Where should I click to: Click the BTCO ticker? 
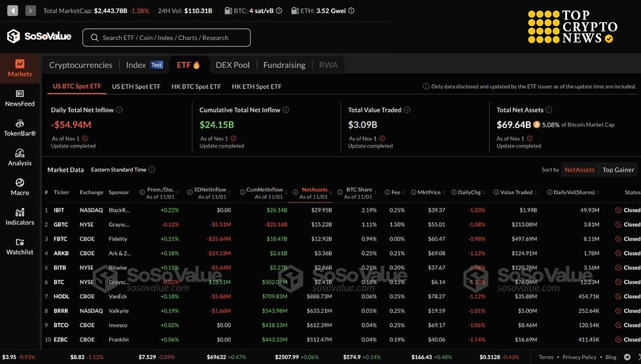61,325
